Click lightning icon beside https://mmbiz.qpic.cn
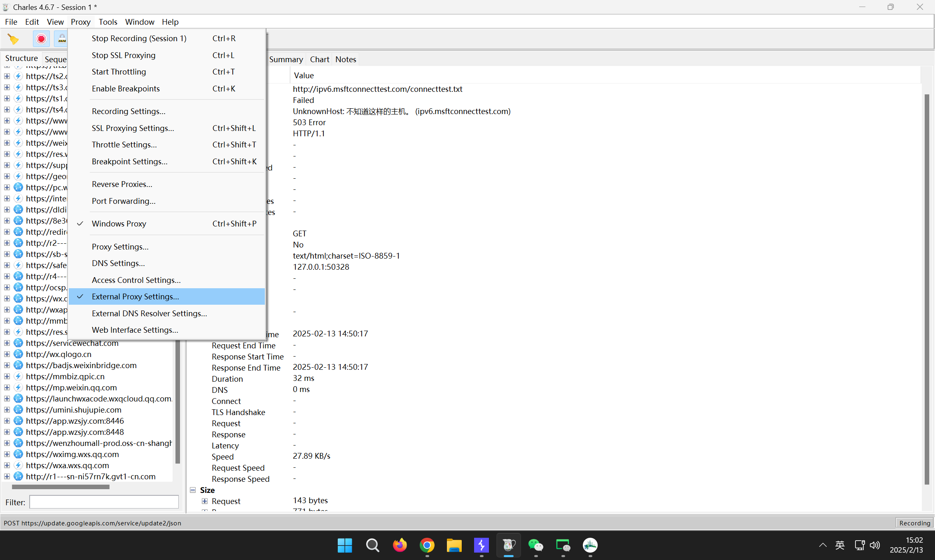Image resolution: width=935 pixels, height=560 pixels. 18,376
